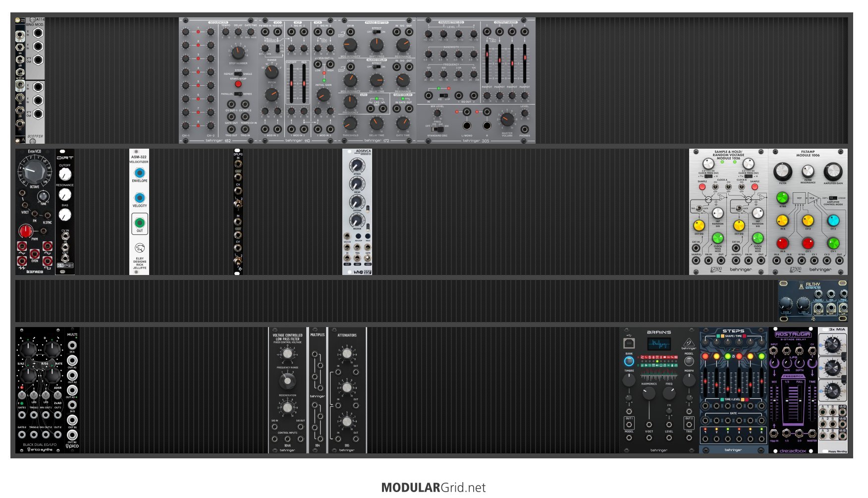868x498 pixels.
Task: Click the Initial Gain knob on the 110 VCA
Action: coord(324,95)
